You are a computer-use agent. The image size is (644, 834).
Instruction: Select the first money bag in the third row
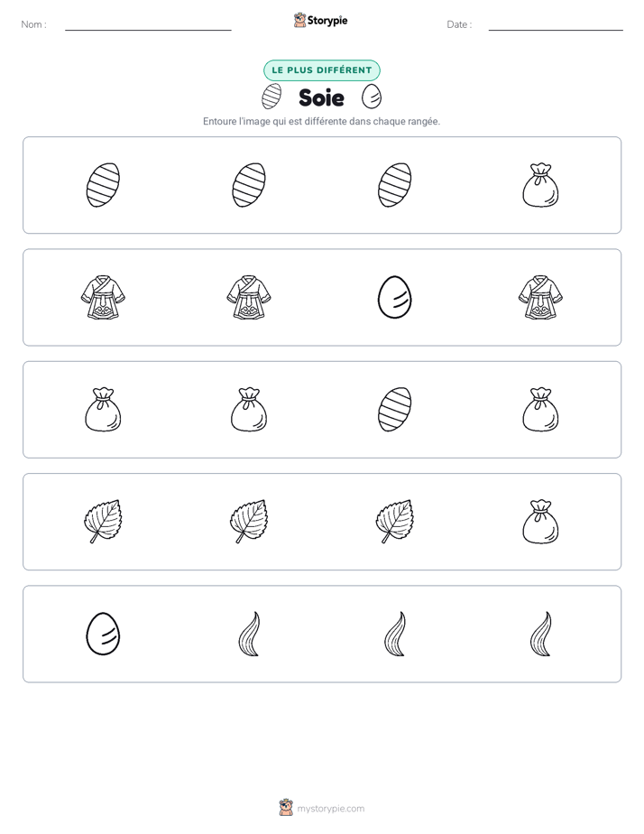point(103,410)
